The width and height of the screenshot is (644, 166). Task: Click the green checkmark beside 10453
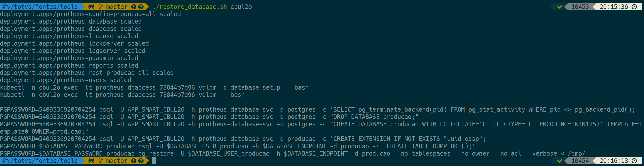[x=560, y=7]
